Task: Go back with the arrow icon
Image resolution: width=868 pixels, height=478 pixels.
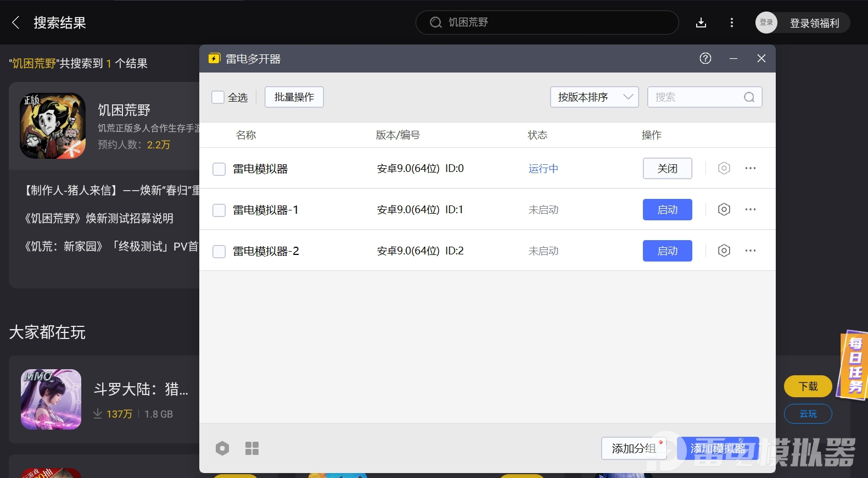Action: pyautogui.click(x=15, y=23)
